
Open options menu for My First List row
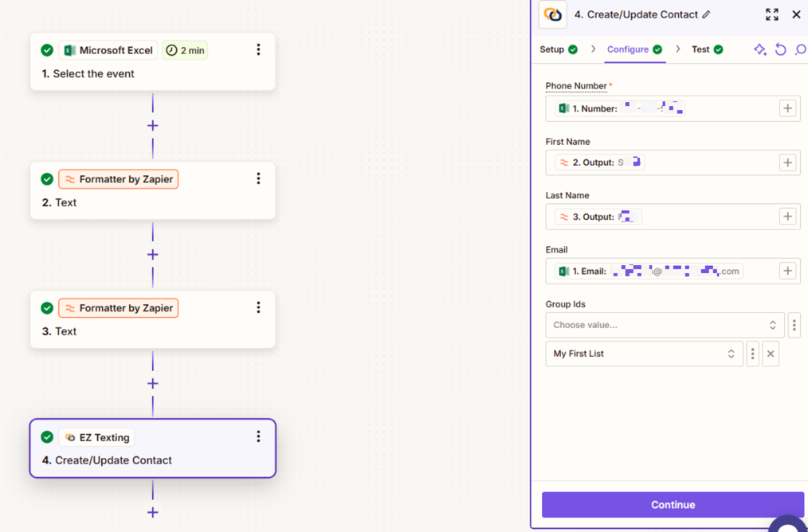pyautogui.click(x=753, y=354)
